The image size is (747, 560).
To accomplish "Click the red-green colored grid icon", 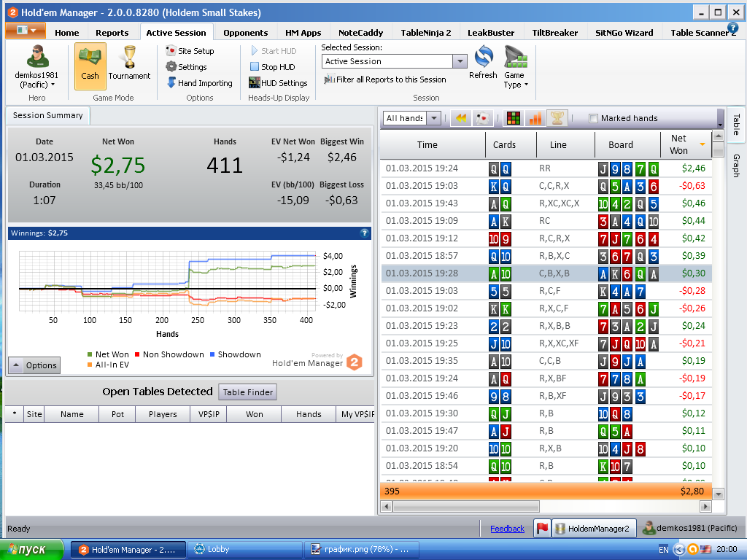I will tap(513, 118).
